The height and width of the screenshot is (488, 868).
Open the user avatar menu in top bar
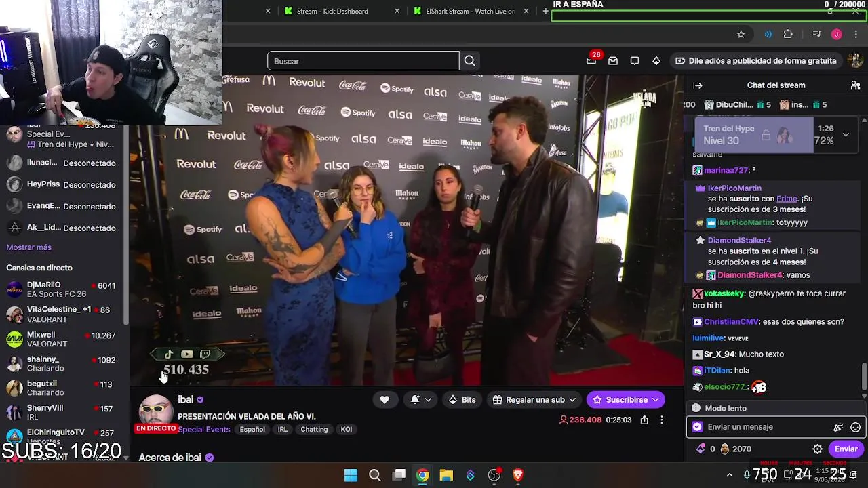coord(856,60)
